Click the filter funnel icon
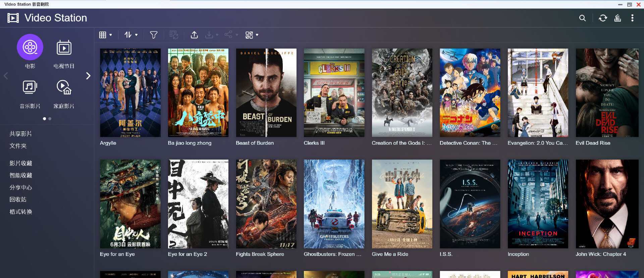The height and width of the screenshot is (278, 644). coord(154,35)
